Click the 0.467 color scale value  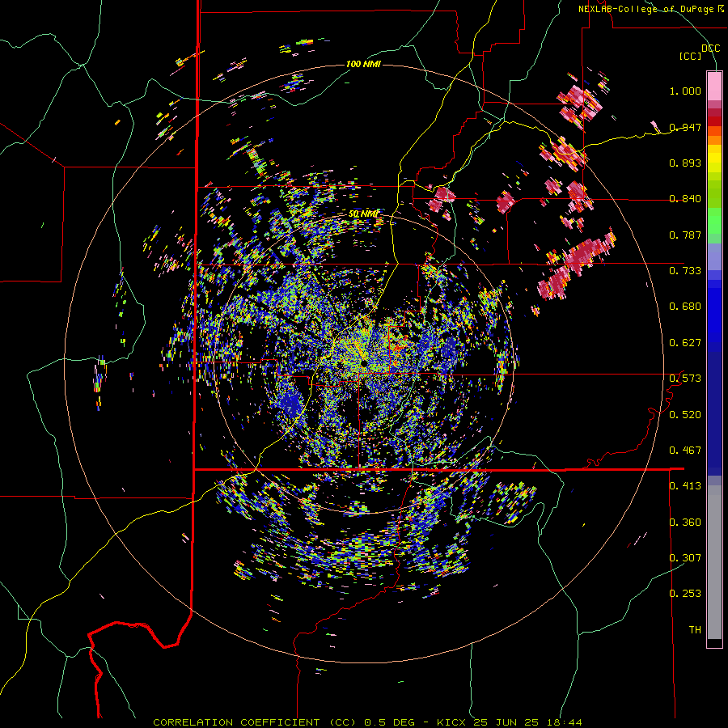click(685, 450)
